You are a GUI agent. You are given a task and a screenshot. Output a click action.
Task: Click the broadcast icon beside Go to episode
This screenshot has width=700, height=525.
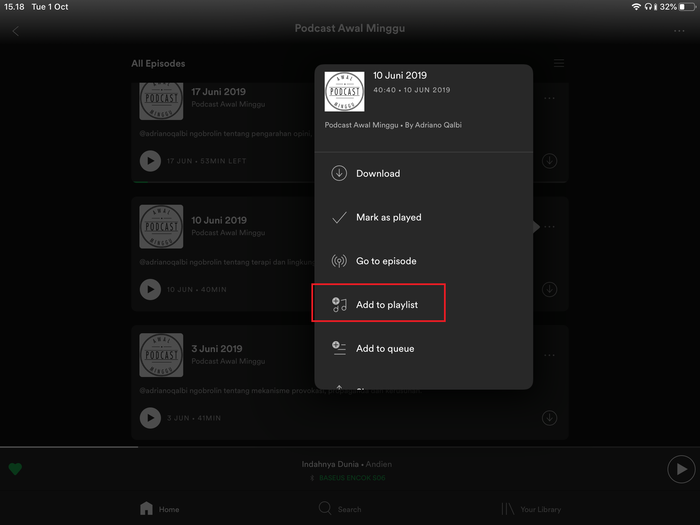click(339, 261)
